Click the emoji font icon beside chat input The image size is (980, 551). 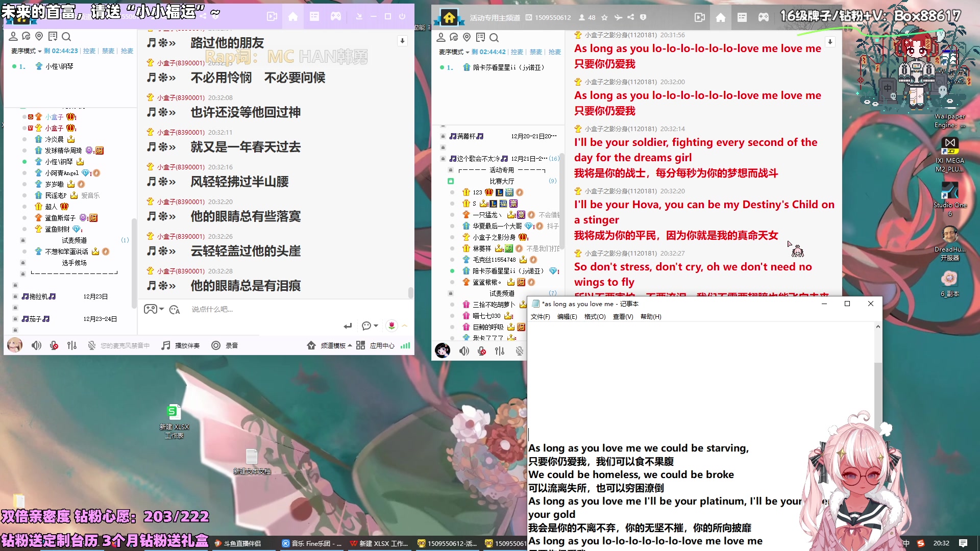[x=175, y=310]
